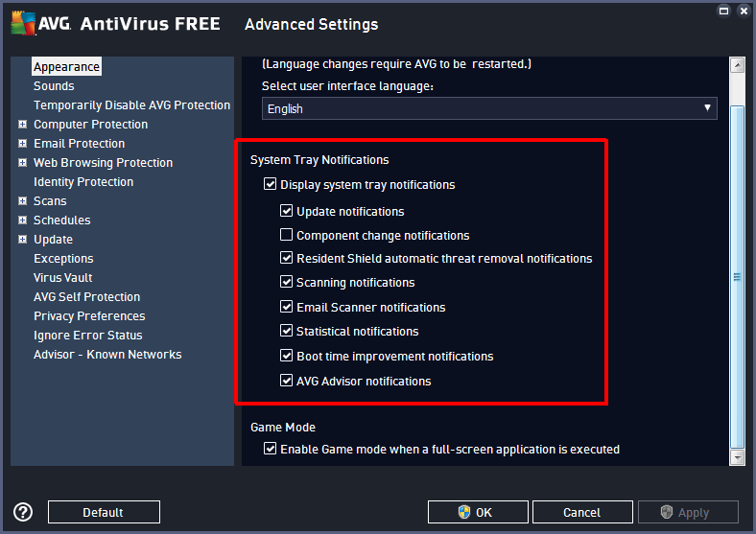Close the Advanced Settings window
756x534 pixels.
744,11
